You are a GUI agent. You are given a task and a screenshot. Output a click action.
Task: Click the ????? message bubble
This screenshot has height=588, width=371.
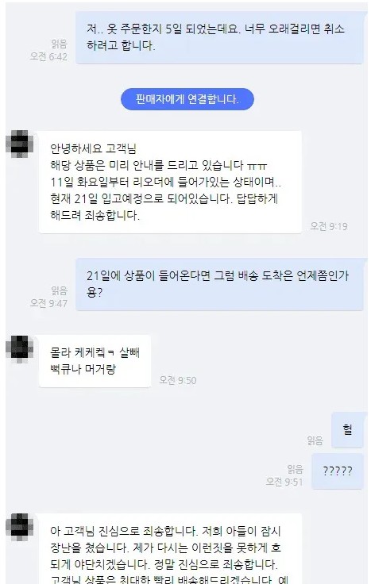tap(338, 471)
